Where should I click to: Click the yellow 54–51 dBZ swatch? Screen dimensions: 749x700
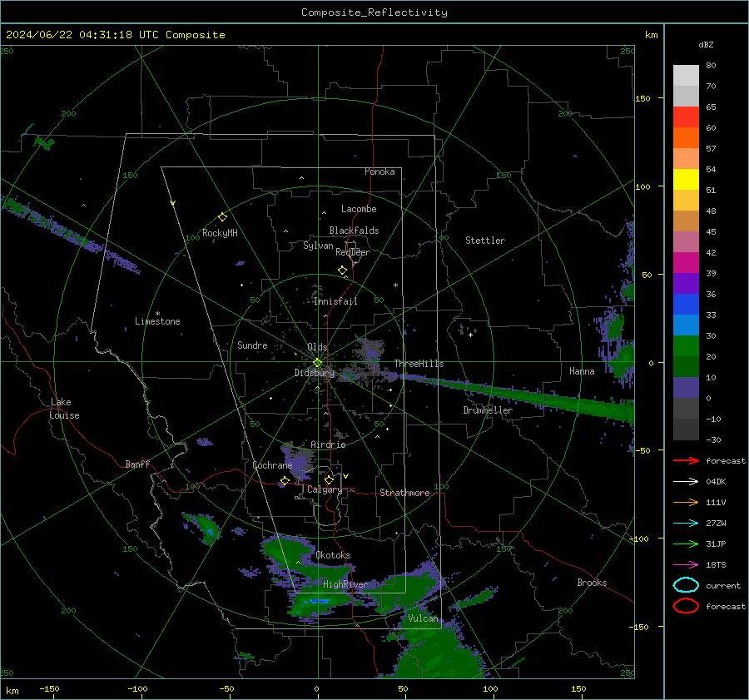point(686,180)
